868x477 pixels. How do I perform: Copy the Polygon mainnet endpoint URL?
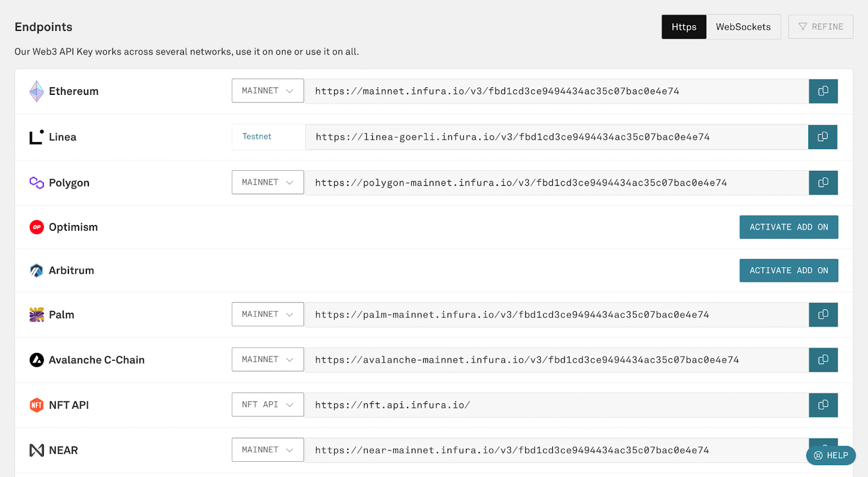tap(823, 183)
